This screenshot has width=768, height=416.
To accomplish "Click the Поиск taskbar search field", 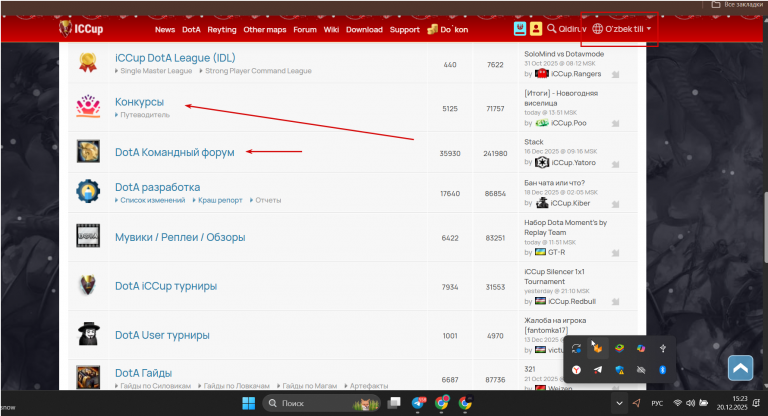I will (323, 403).
